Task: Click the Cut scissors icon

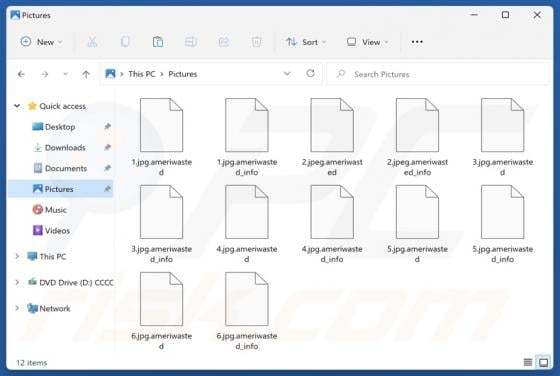Action: coord(92,42)
